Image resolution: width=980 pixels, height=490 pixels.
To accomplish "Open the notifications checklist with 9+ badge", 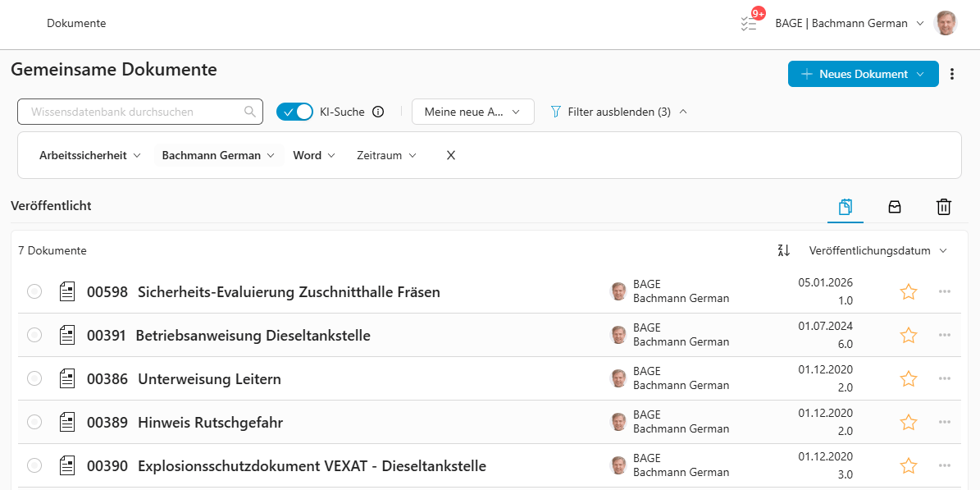I will tap(748, 23).
